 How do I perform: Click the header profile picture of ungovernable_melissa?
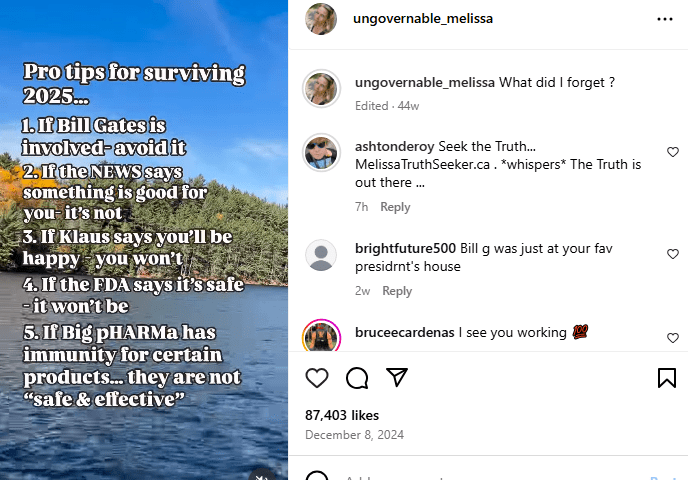(x=321, y=19)
